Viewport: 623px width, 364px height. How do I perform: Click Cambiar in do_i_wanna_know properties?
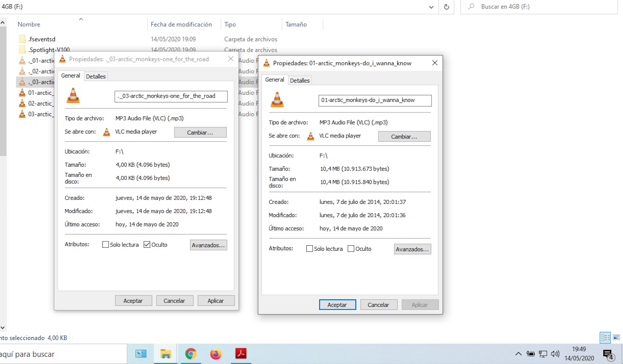[x=404, y=137]
